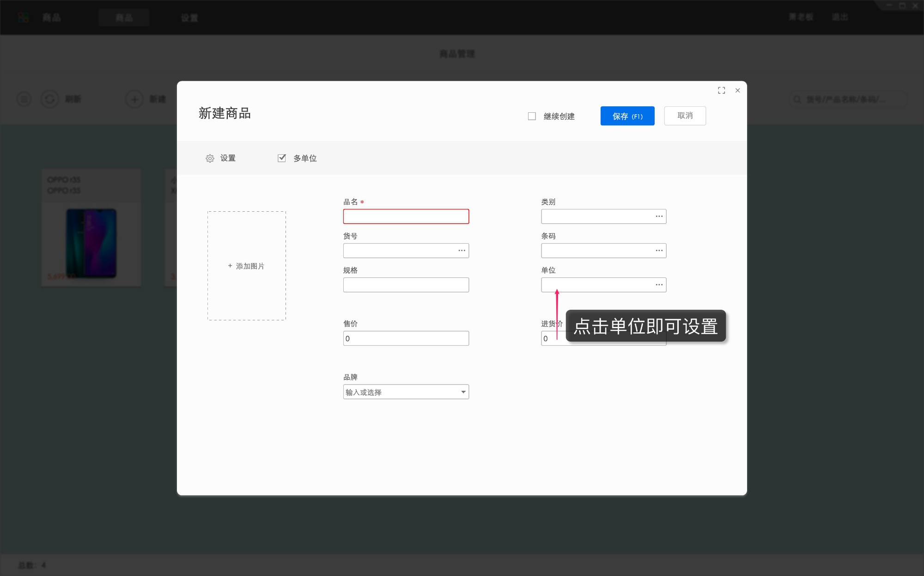Click the specification input field
Screen dimensions: 924x576
click(406, 285)
